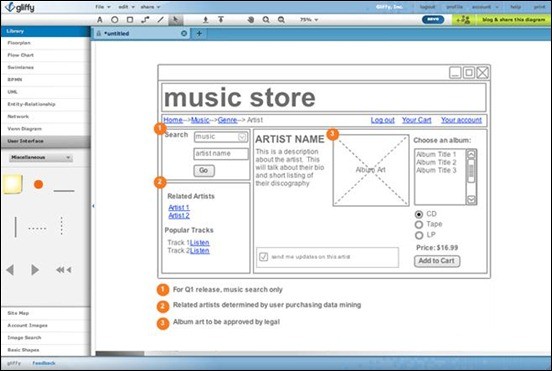Pick the solid horizontal line shape
This screenshot has height=371, width=552.
click(x=64, y=191)
